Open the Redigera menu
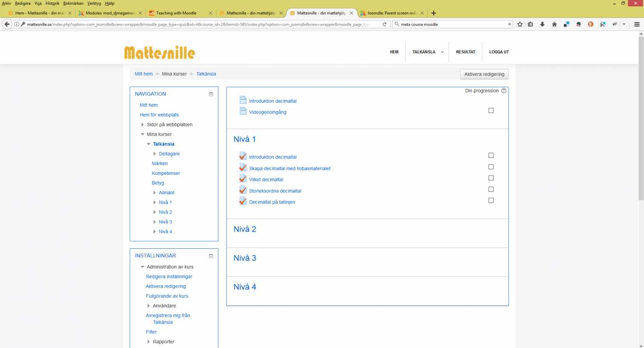Image resolution: width=644 pixels, height=348 pixels. [x=23, y=3]
